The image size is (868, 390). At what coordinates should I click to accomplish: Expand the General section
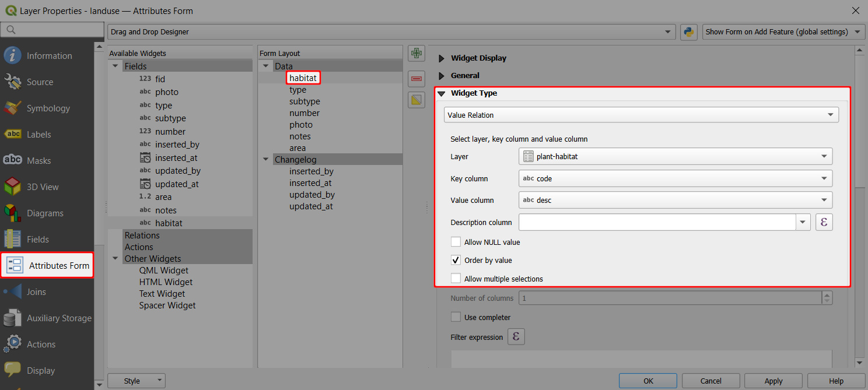[x=442, y=76]
